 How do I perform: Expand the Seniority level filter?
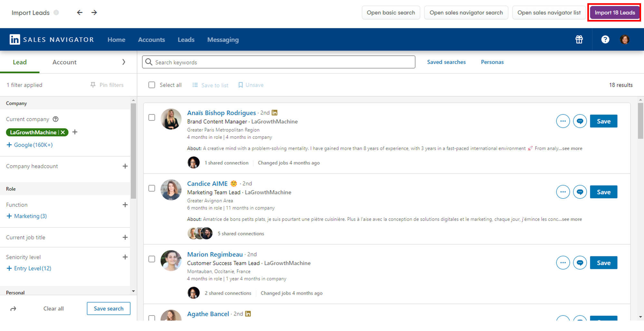(125, 257)
